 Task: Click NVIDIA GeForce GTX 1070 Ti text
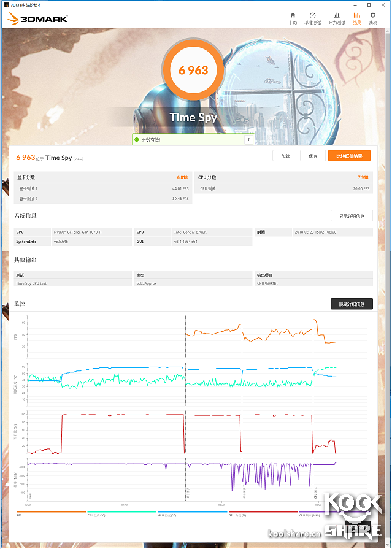click(x=78, y=232)
